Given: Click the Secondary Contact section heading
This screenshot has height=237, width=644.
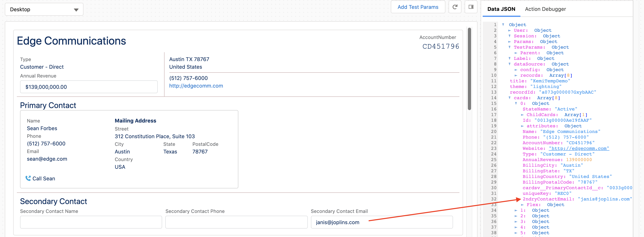Looking at the screenshot, I should [x=54, y=201].
